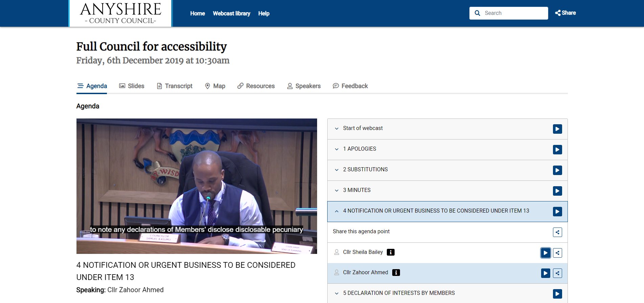Click 'Share this agenda point' text
Image resolution: width=644 pixels, height=303 pixels.
pos(361,232)
